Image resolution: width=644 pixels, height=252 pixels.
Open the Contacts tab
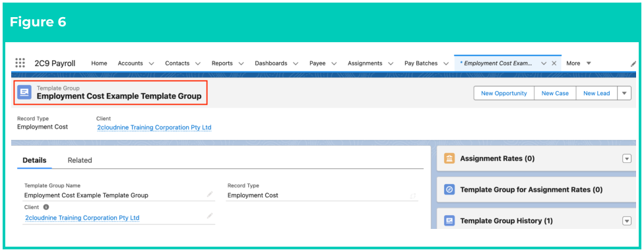click(177, 63)
